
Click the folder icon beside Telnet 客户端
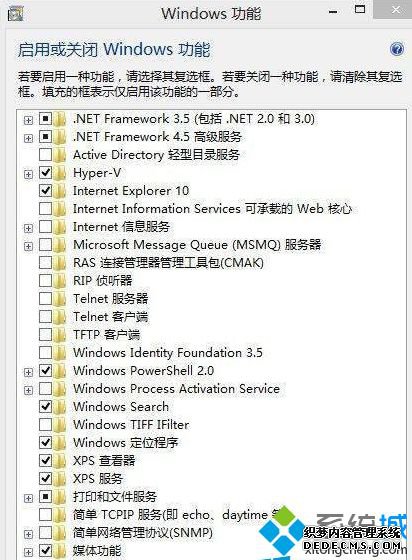point(60,317)
